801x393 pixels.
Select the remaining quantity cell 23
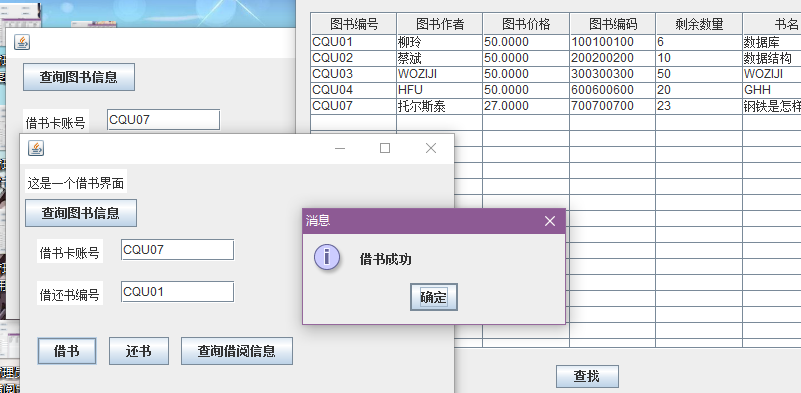coord(699,106)
